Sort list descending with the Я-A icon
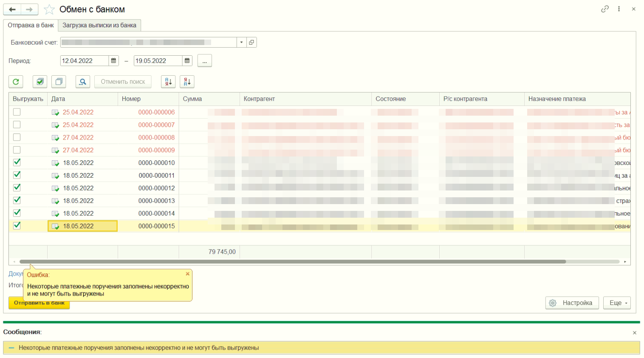 pyautogui.click(x=187, y=82)
